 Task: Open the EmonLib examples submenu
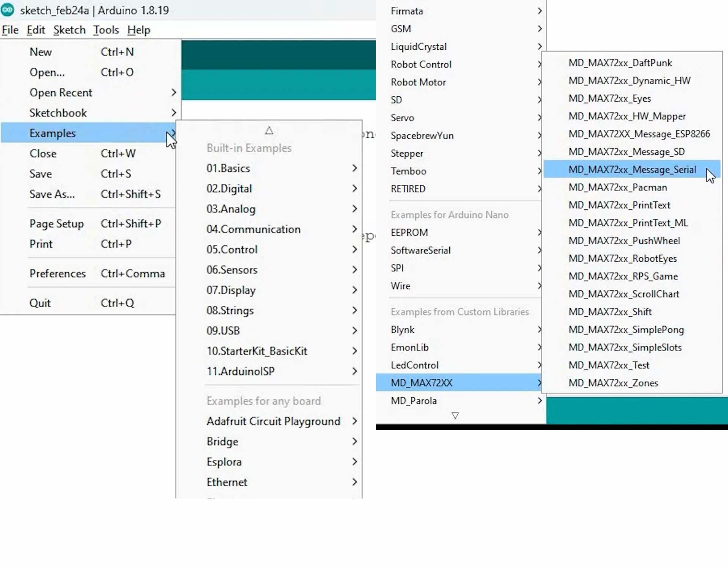point(460,347)
